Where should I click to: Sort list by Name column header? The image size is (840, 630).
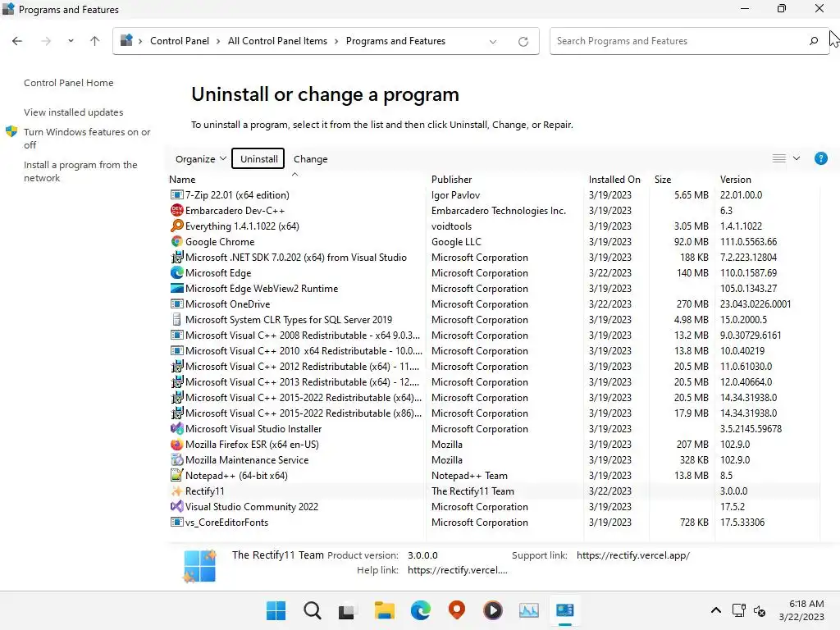coord(182,180)
